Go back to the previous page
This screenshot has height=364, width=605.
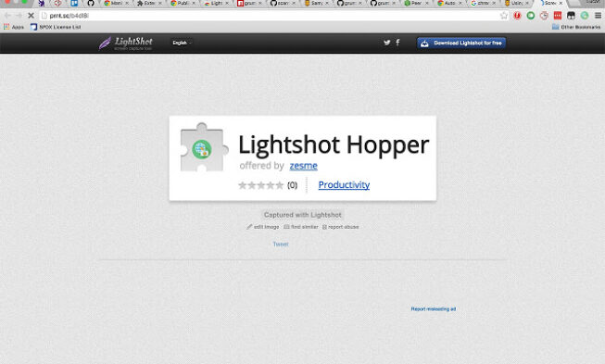(7, 16)
